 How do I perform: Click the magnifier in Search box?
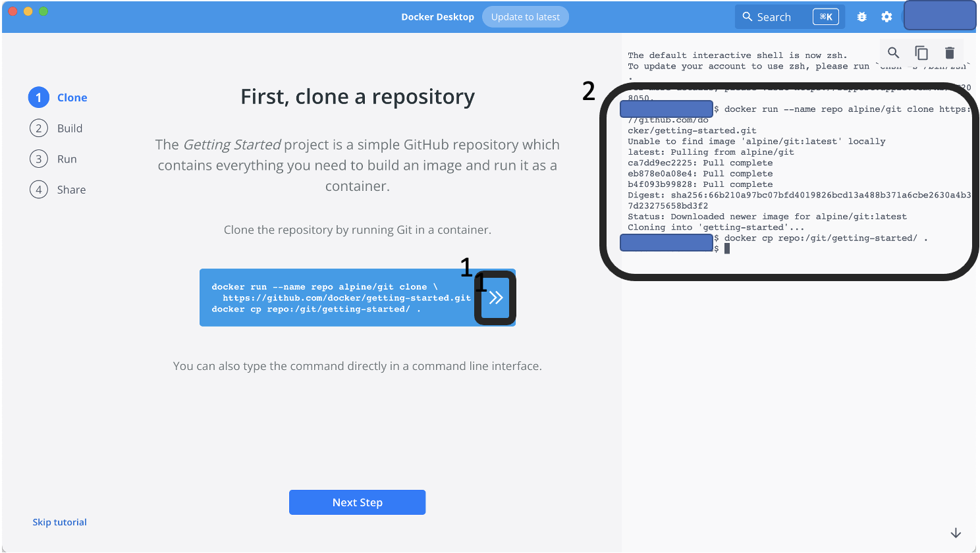(x=748, y=17)
